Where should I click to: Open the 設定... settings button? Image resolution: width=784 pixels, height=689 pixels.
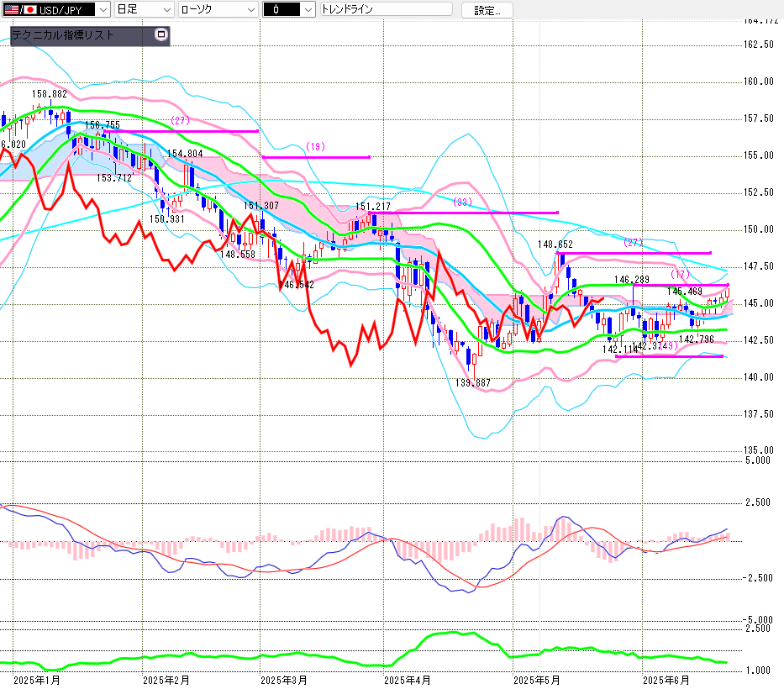(x=487, y=10)
